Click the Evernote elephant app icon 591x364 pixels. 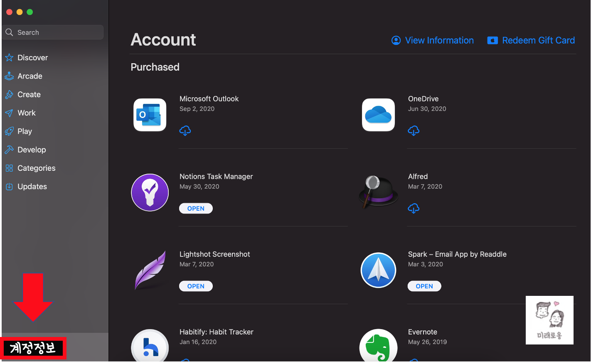click(x=378, y=346)
